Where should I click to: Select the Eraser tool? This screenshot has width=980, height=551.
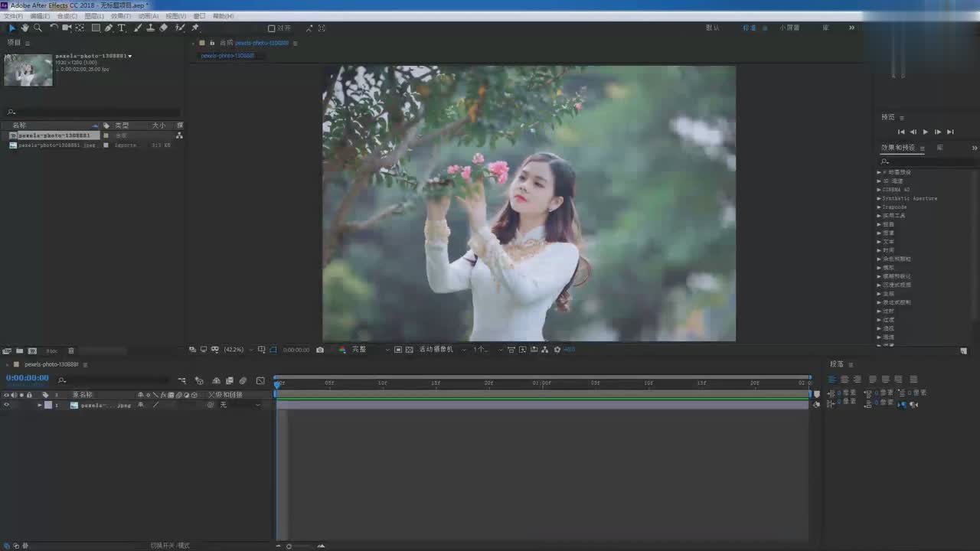[163, 28]
